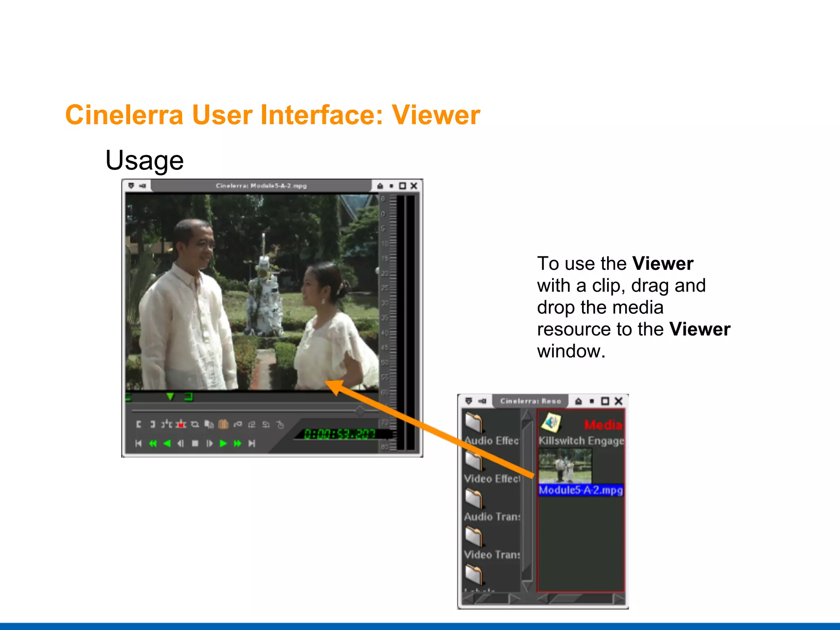This screenshot has width=840, height=630.
Task: Click the pin icon in Resources title bar
Action: point(482,401)
